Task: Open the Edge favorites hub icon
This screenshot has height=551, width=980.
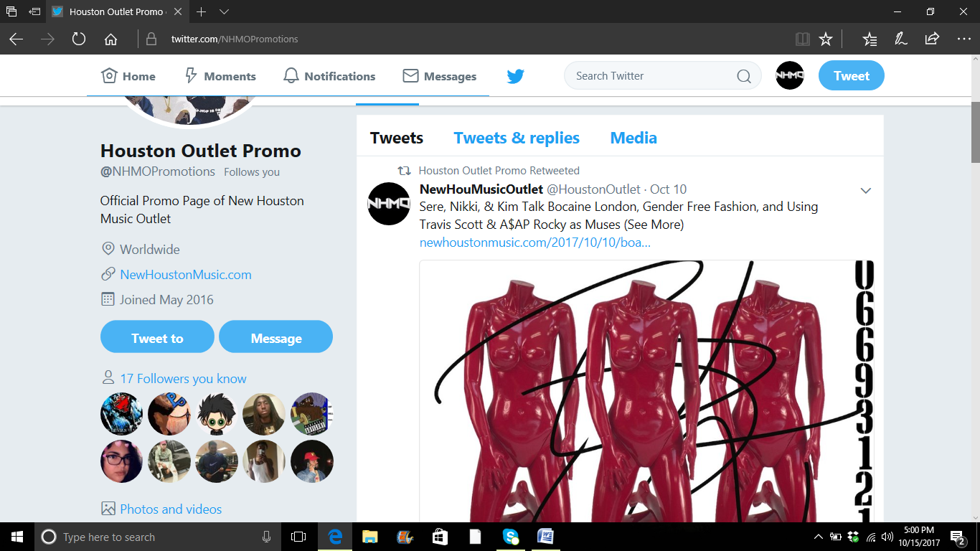Action: [x=870, y=39]
